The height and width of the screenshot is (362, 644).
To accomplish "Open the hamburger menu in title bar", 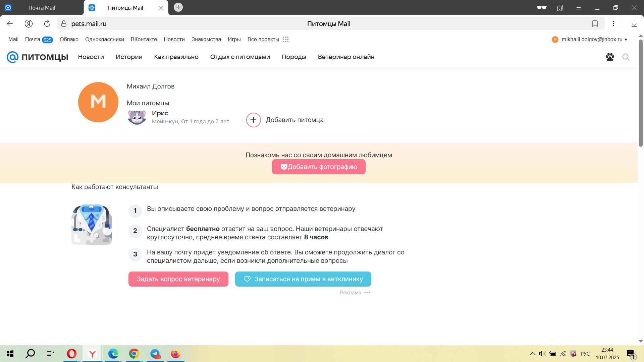I will tap(579, 8).
